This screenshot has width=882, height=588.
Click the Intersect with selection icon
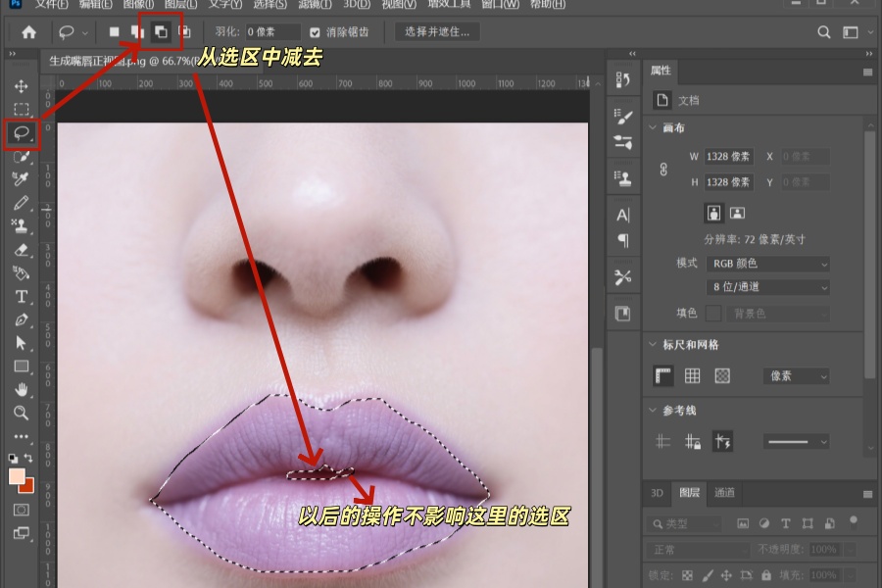pos(184,30)
